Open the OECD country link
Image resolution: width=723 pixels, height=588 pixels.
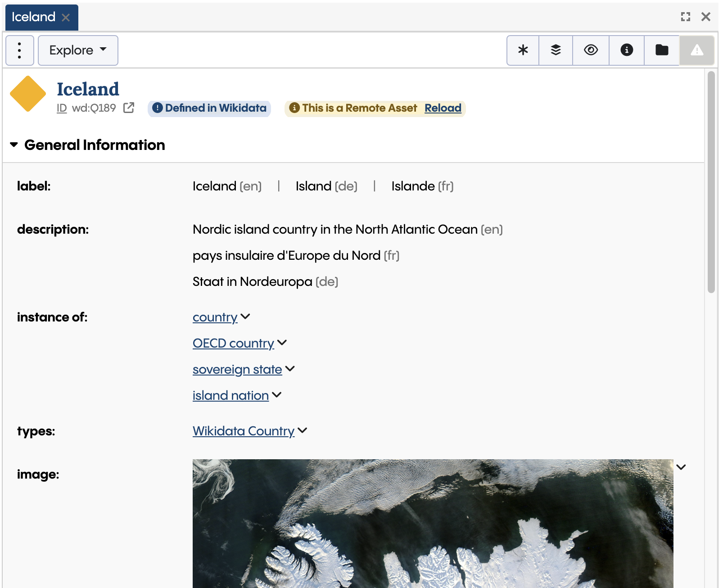click(x=233, y=343)
